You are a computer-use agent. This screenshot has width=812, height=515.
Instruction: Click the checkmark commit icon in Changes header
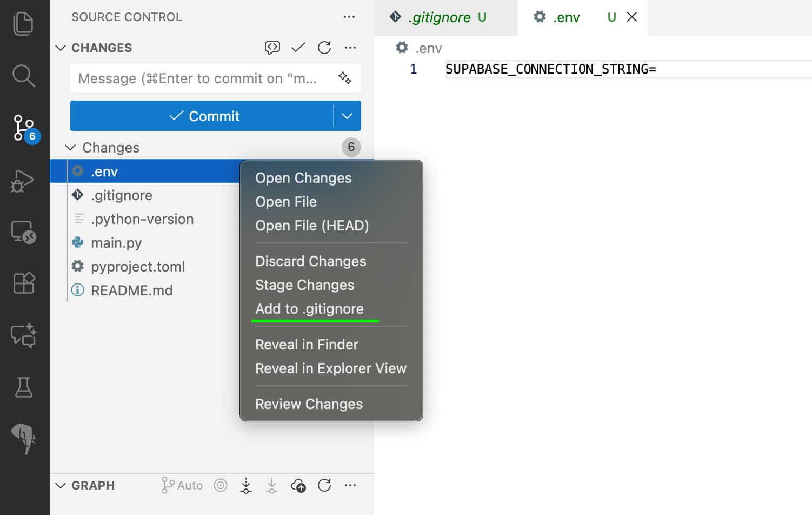click(x=298, y=48)
